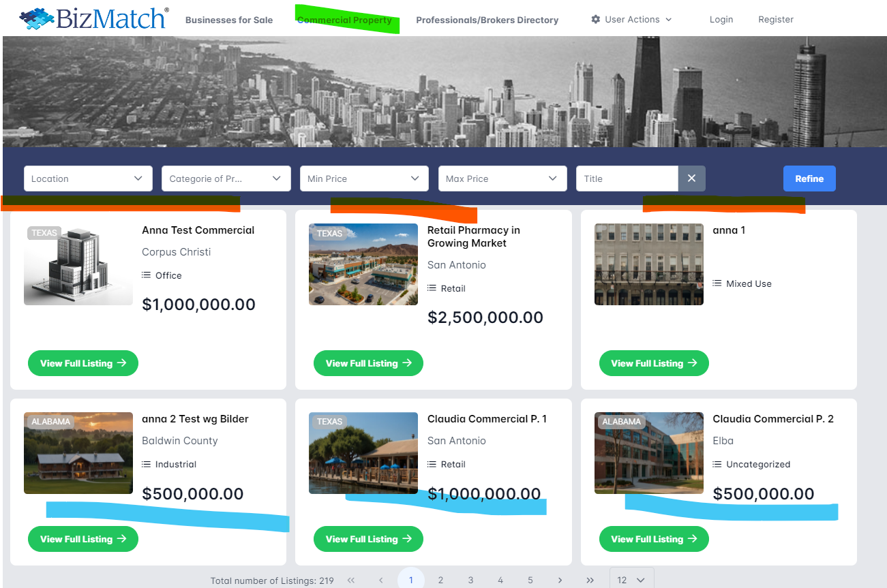Image resolution: width=887 pixels, height=588 pixels.
Task: Change listings per page from 12
Action: point(631,580)
